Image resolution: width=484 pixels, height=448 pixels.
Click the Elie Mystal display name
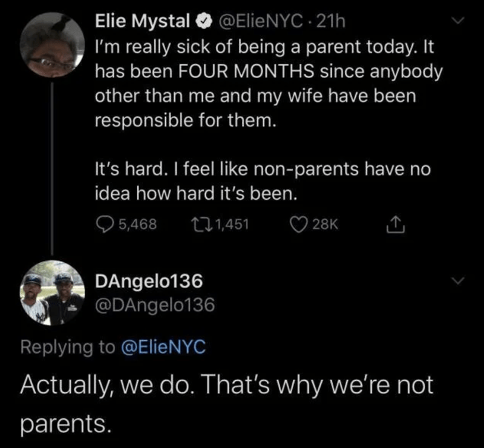(x=143, y=21)
